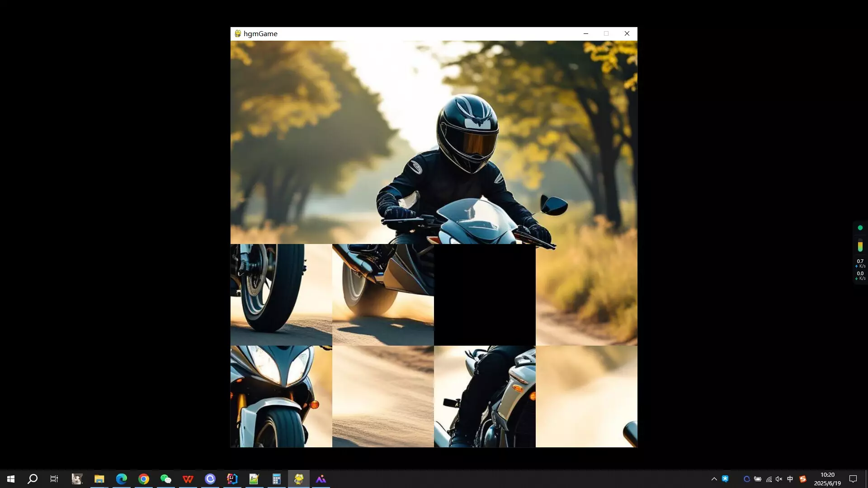This screenshot has width=868, height=488.
Task: Open the Sogou input icon in tray
Action: tap(803, 479)
